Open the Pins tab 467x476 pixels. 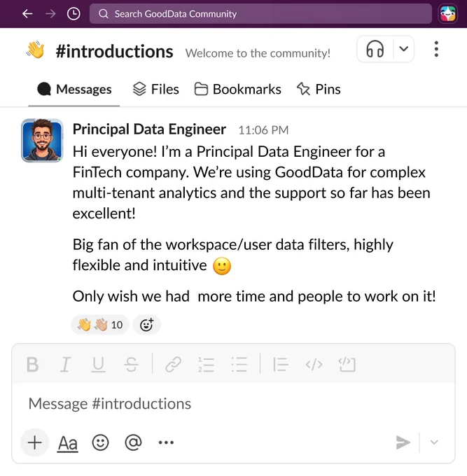point(319,90)
